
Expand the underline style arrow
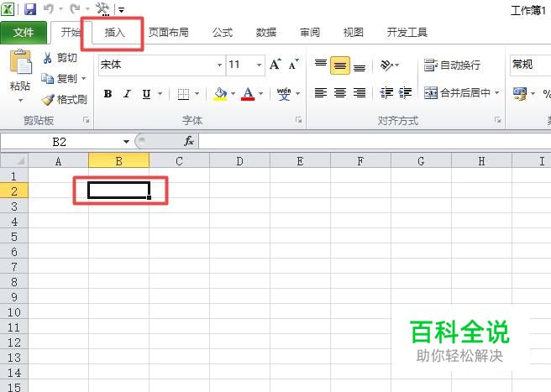160,94
